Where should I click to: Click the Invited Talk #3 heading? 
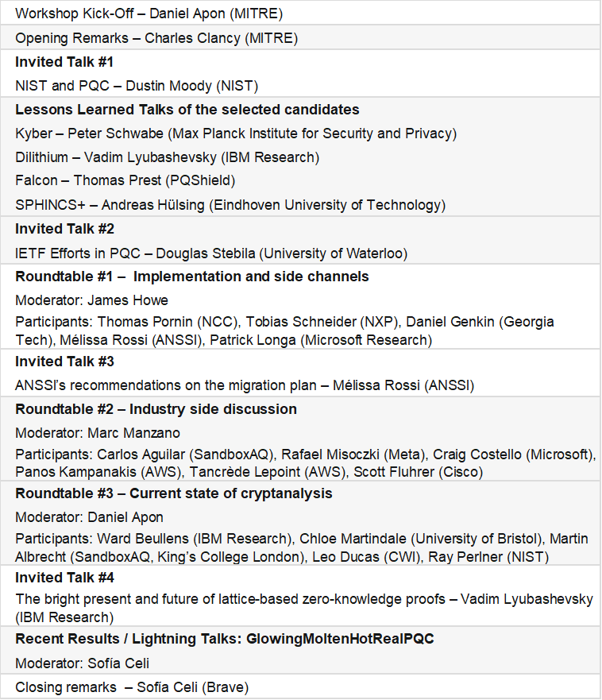64,362
